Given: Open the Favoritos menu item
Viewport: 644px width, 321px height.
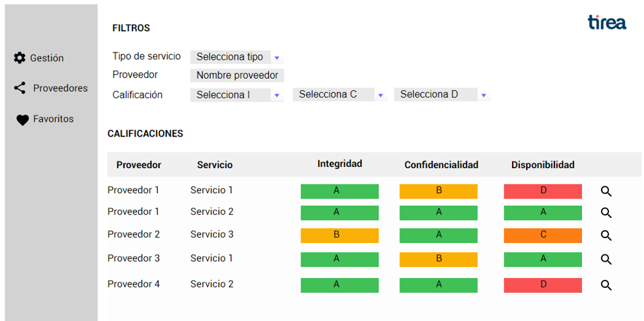Looking at the screenshot, I should [x=53, y=119].
